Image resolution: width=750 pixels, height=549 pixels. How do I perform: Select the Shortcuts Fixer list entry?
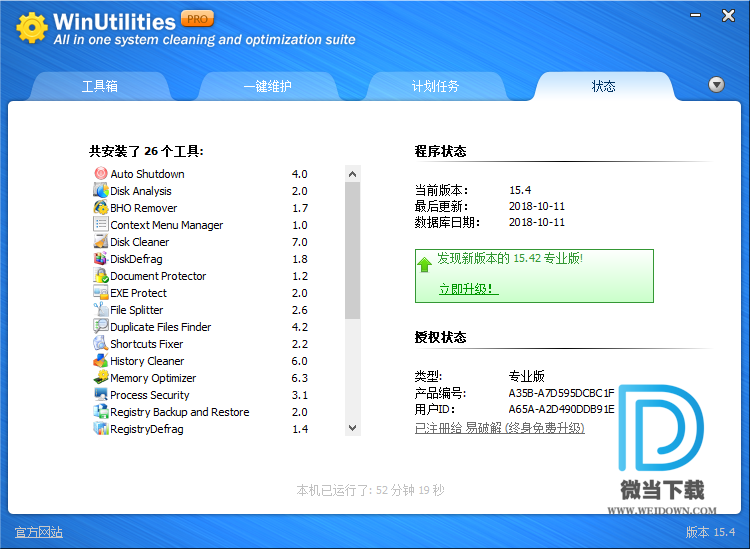[x=201, y=344]
